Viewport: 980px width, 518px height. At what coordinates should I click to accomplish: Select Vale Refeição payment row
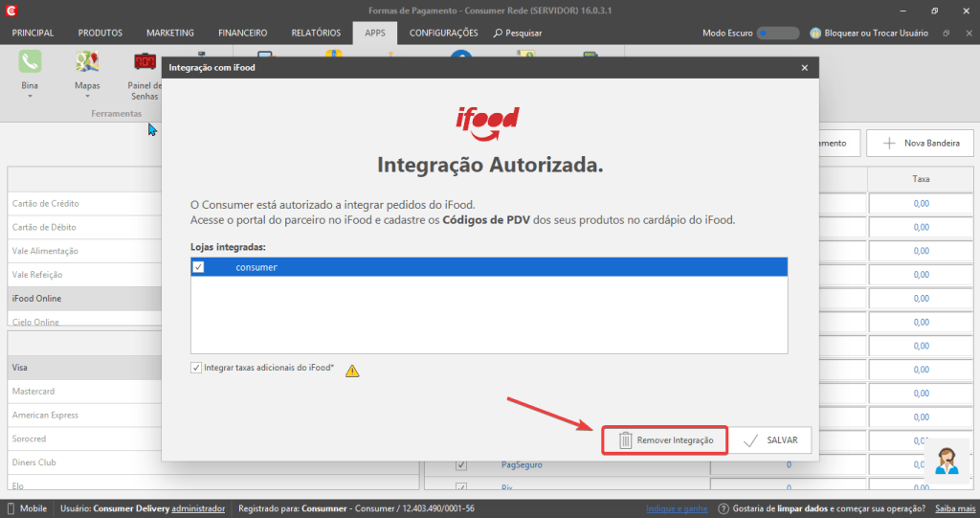coord(84,275)
